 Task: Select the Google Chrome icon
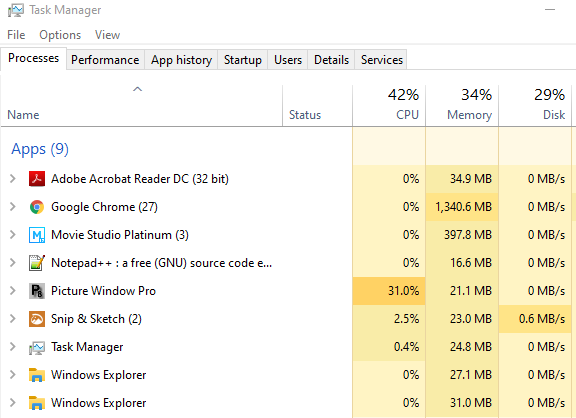(37, 207)
